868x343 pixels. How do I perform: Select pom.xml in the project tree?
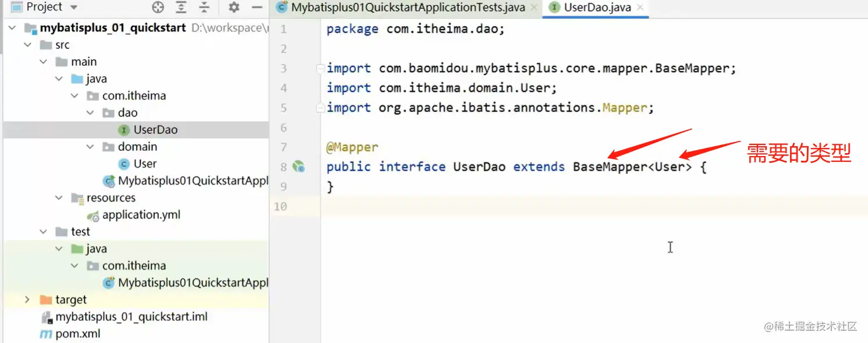click(78, 334)
